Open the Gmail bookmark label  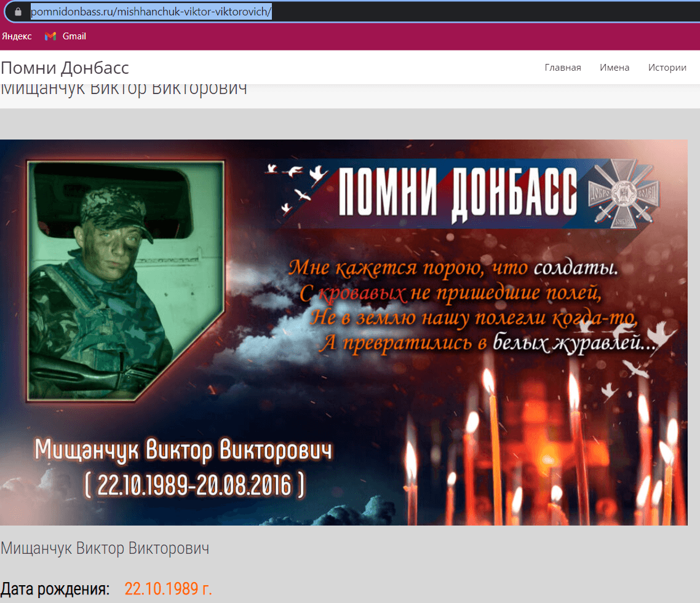pos(74,36)
